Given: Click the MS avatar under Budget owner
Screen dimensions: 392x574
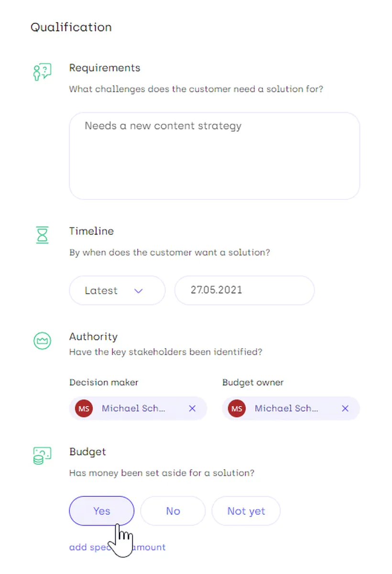Looking at the screenshot, I should coord(236,408).
